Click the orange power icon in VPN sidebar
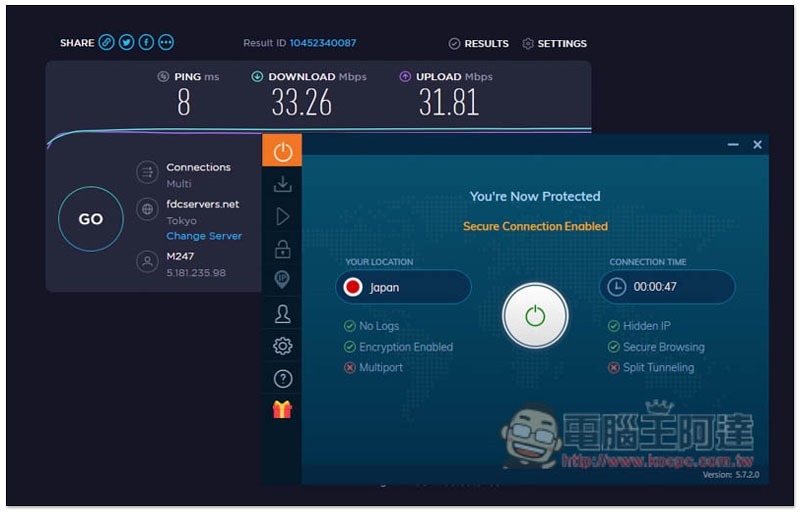Screen dimensions: 800x512 pos(282,151)
